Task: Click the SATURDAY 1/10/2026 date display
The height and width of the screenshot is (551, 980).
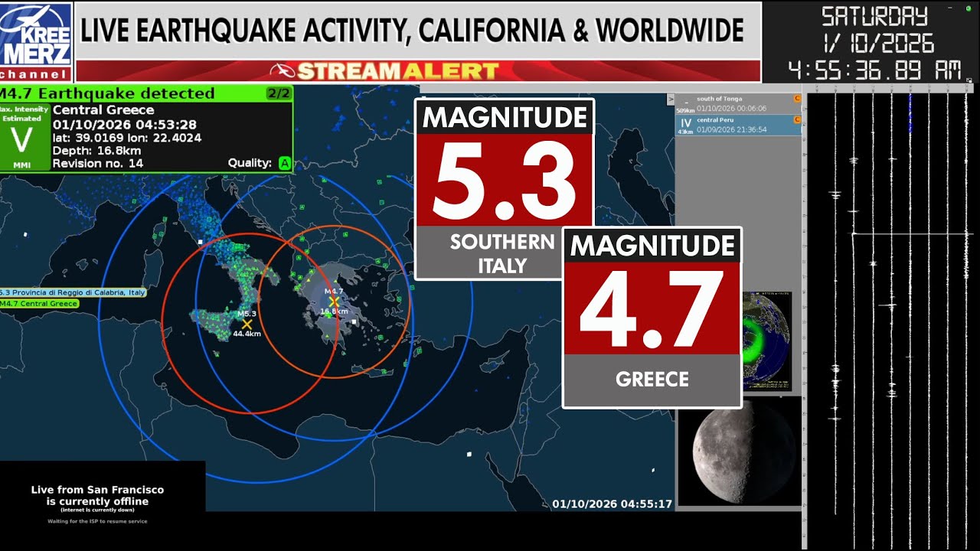Action: pos(878,28)
